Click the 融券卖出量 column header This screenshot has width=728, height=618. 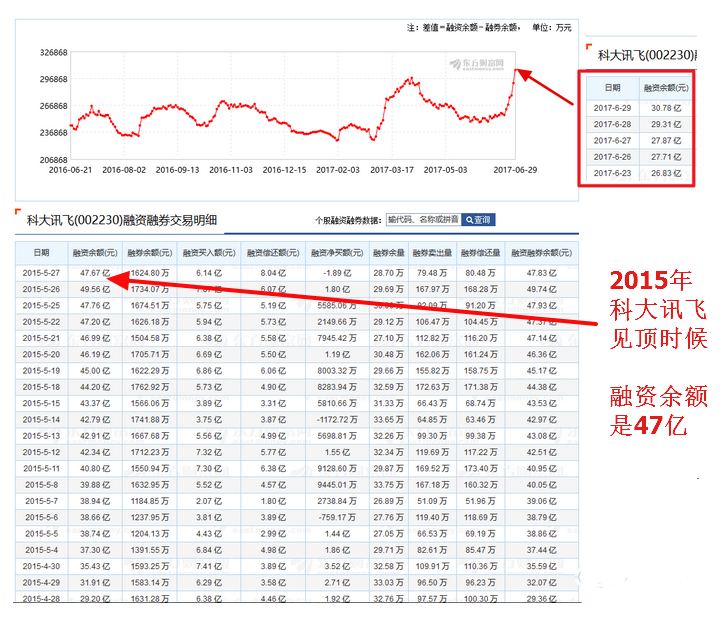[432, 253]
